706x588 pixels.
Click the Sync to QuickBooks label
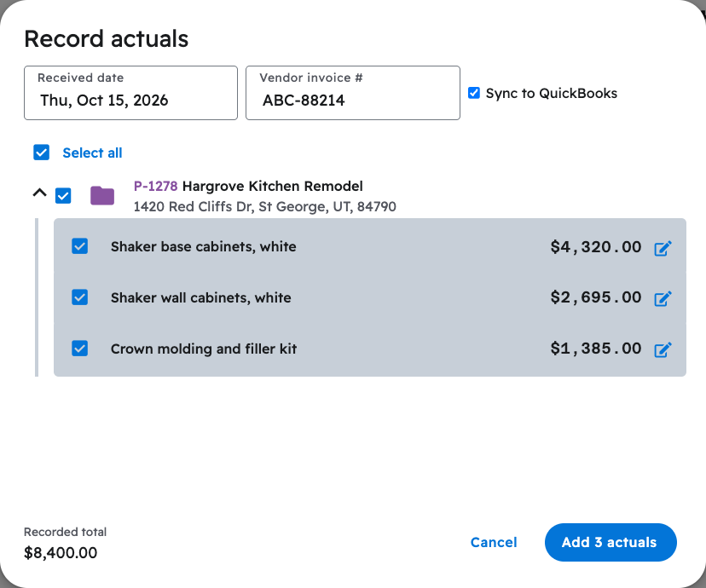(x=551, y=93)
